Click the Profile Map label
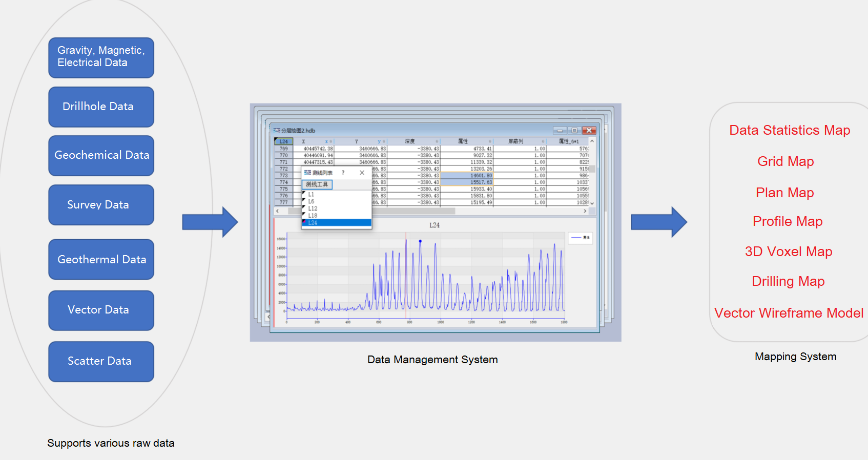The height and width of the screenshot is (460, 868). click(x=788, y=221)
